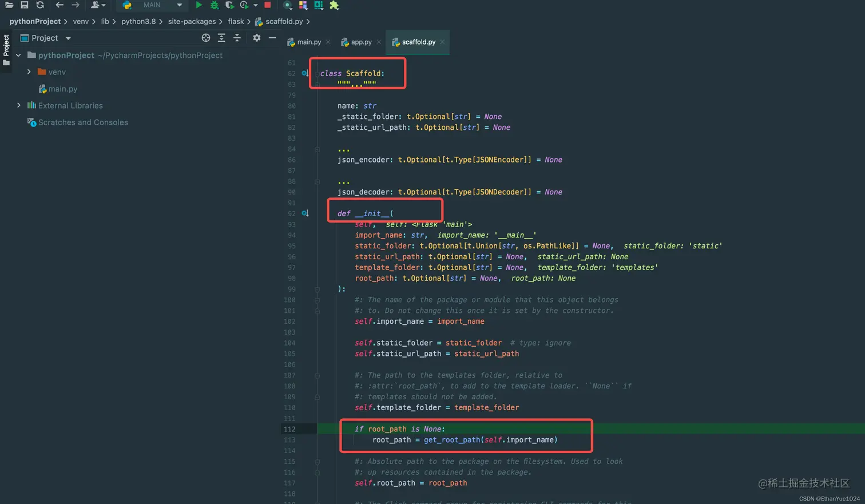Close the app.py tab
The height and width of the screenshot is (504, 865).
click(x=379, y=42)
